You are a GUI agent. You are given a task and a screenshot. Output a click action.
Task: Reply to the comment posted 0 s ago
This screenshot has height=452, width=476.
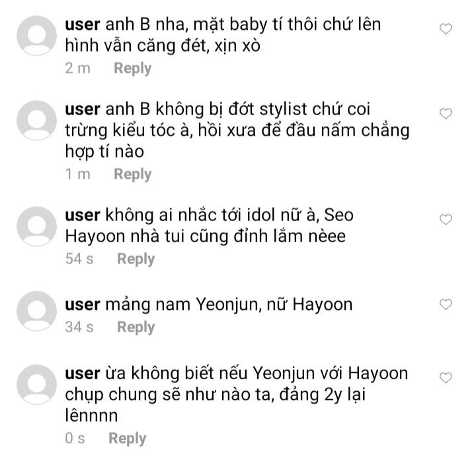point(128,439)
